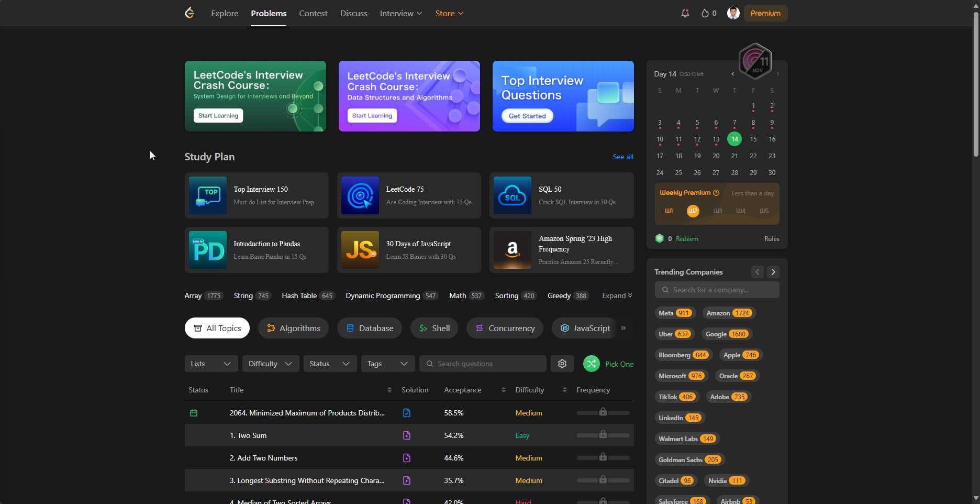This screenshot has height=504, width=980.
Task: Open the notifications bell
Action: pyautogui.click(x=685, y=13)
